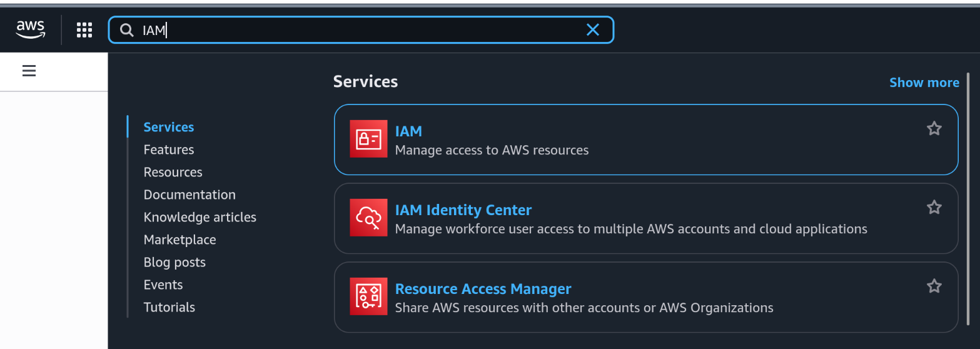Open the Resource Access Manager link
Screen dimensions: 980x349
[483, 289]
